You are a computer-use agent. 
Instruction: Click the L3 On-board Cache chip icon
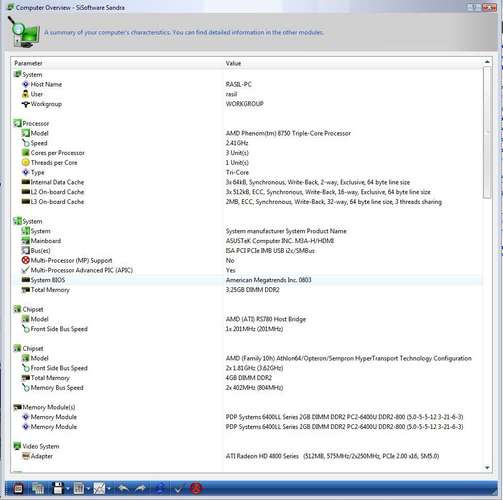(25, 202)
